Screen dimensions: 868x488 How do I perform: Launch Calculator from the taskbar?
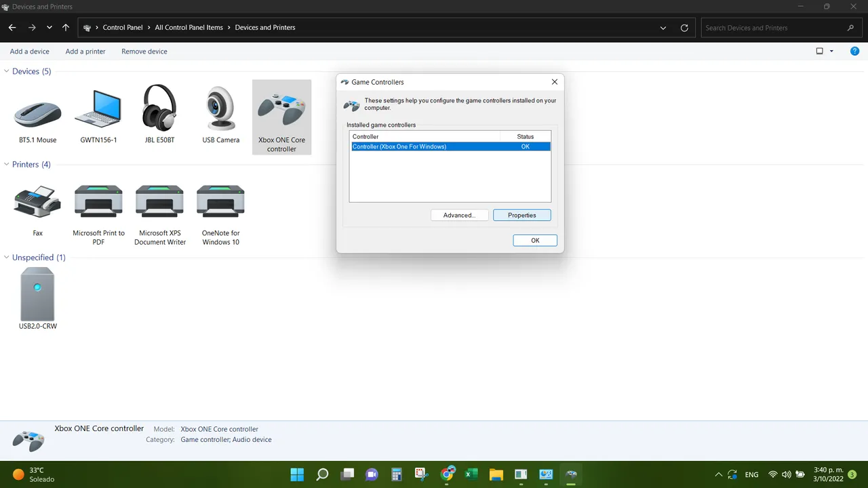(397, 474)
